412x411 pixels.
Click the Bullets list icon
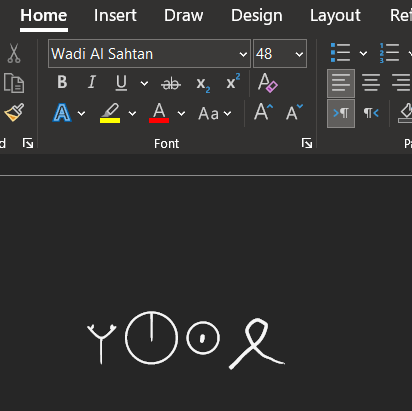(x=340, y=53)
